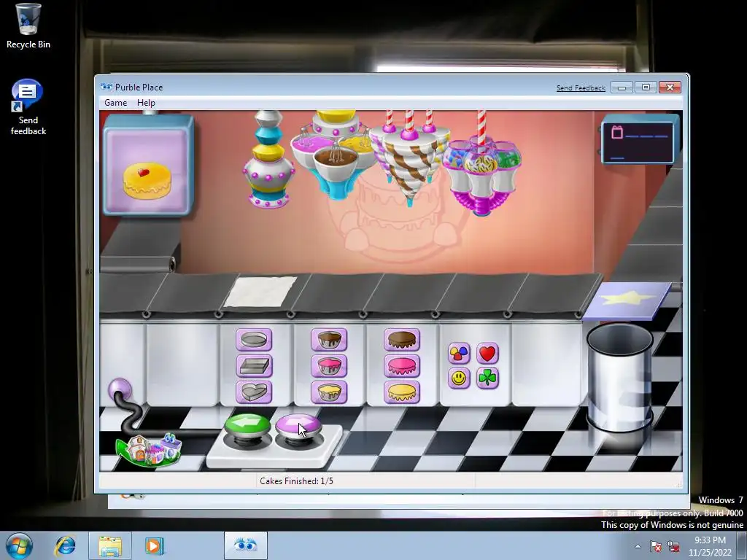Add the red heart decoration
Image resolution: width=747 pixels, height=560 pixels.
tap(487, 354)
